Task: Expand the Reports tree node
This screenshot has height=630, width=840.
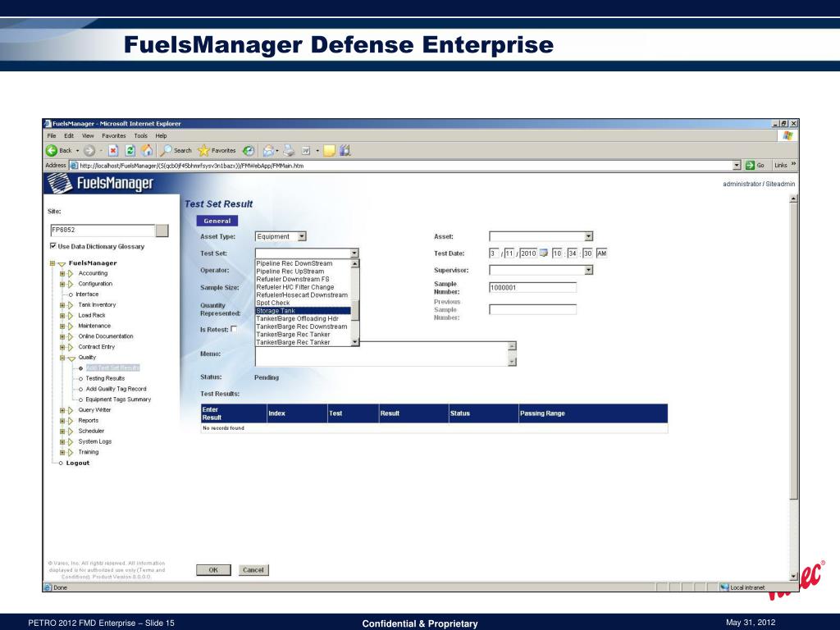Action: click(62, 421)
